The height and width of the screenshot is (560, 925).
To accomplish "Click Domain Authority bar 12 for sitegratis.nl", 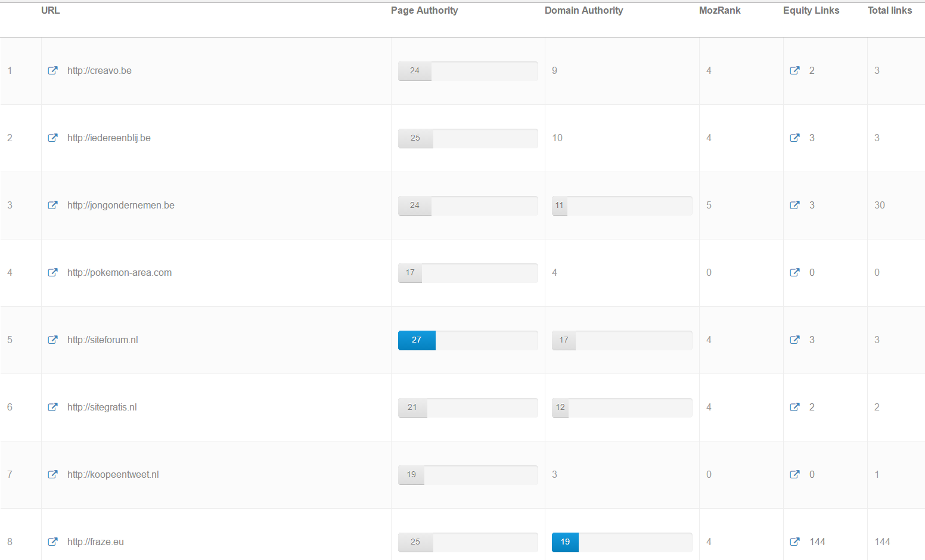I will point(560,407).
